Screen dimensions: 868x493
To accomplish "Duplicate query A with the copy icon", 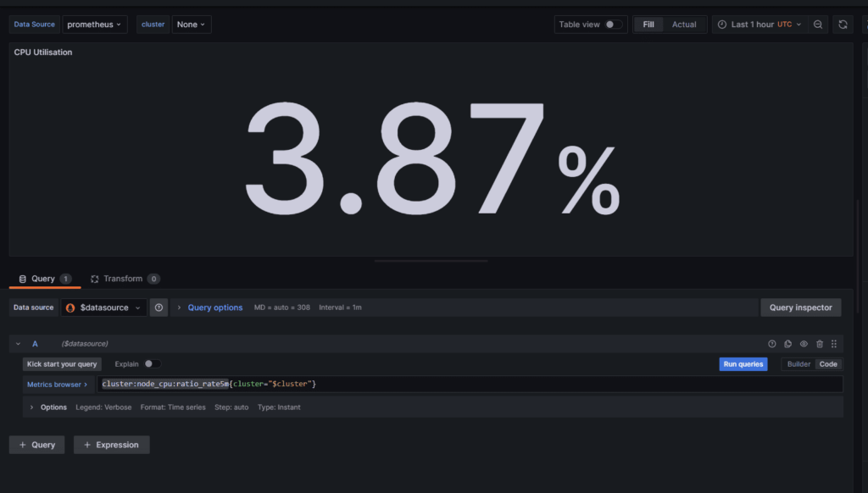I will coord(787,344).
